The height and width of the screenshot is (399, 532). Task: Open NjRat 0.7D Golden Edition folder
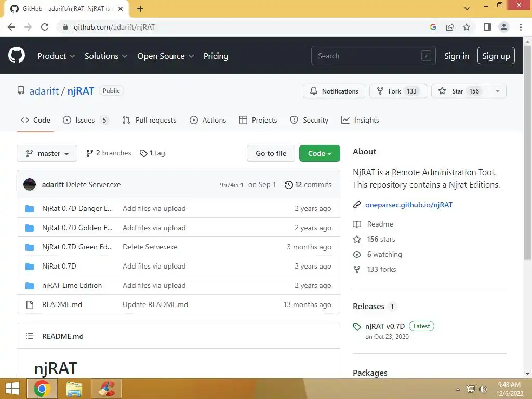[x=77, y=228]
